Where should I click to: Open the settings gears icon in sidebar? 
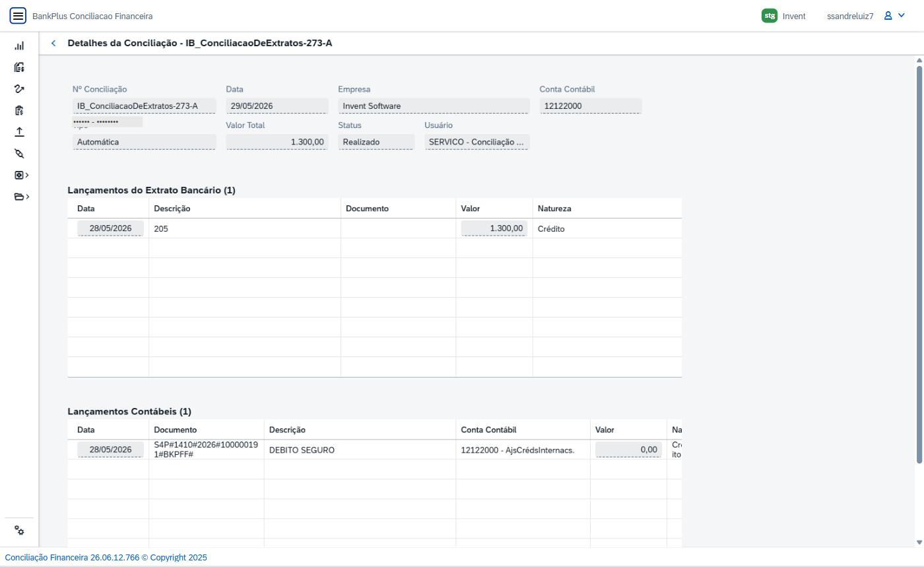click(x=19, y=531)
